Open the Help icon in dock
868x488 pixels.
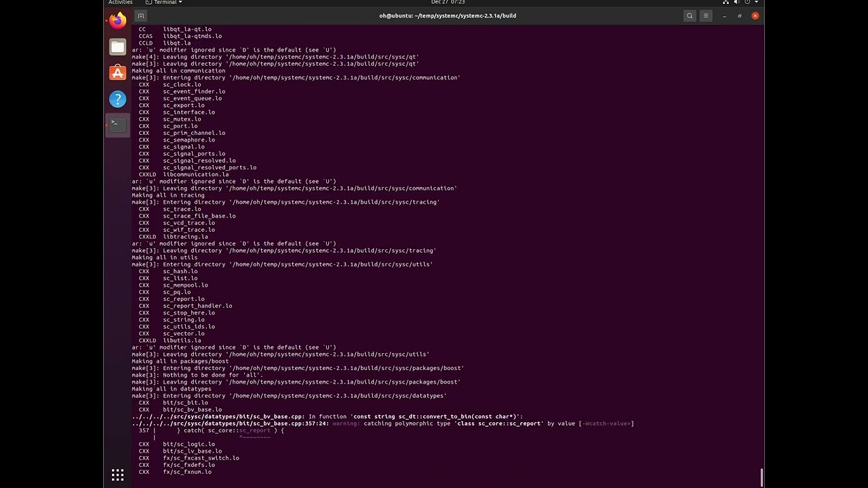[117, 99]
